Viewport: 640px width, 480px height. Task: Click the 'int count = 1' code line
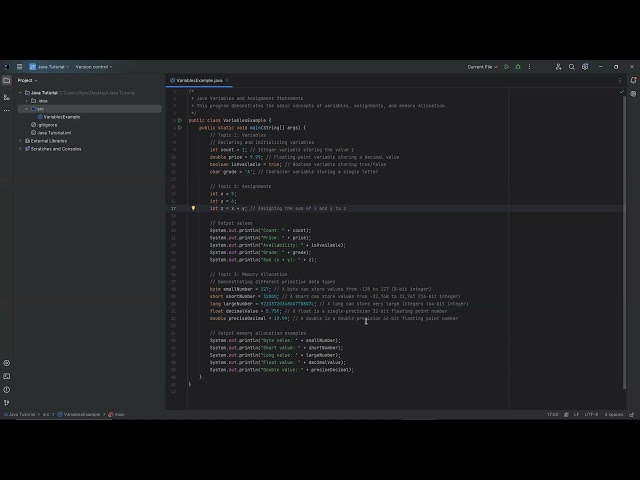[282, 150]
